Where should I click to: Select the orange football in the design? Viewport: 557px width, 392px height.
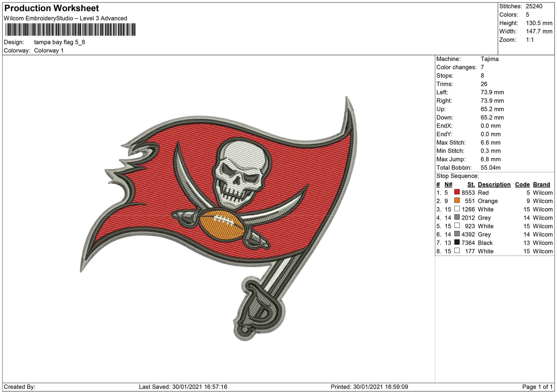coord(222,225)
